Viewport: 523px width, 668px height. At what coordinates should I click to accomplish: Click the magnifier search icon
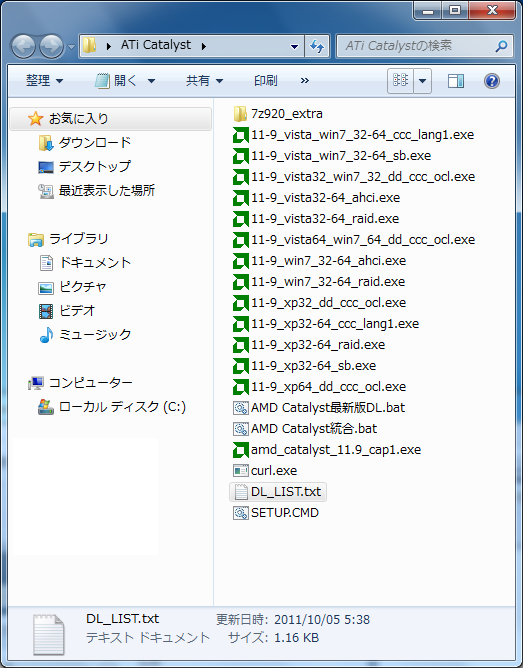tap(501, 46)
